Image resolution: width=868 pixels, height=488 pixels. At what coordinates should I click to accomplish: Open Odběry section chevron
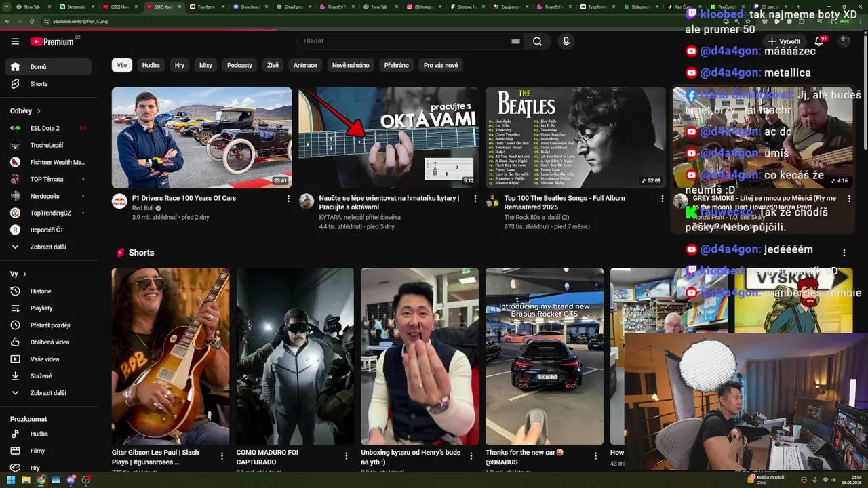pos(39,111)
